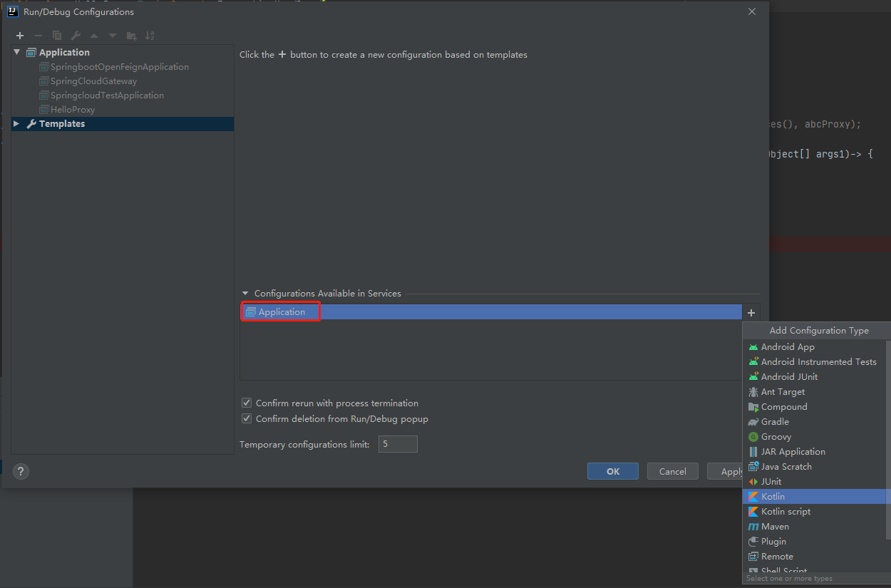
Task: Click the Add New Configuration plus toolbar icon
Action: point(20,36)
